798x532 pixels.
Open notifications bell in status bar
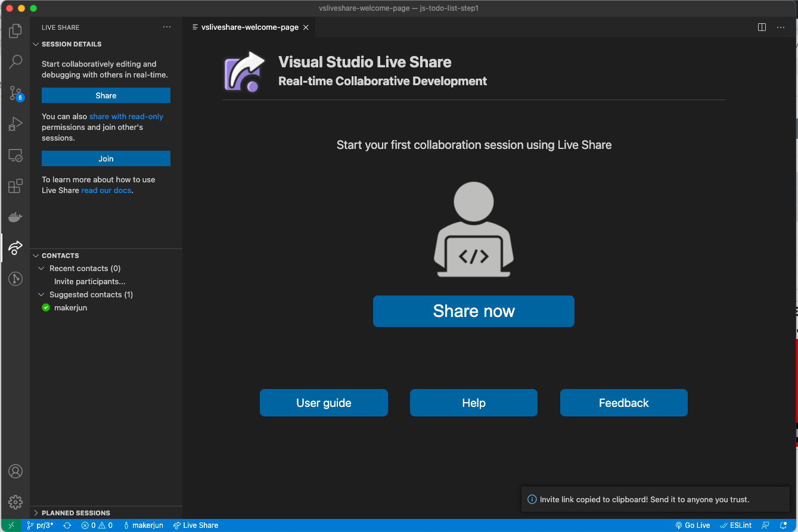[x=783, y=525]
